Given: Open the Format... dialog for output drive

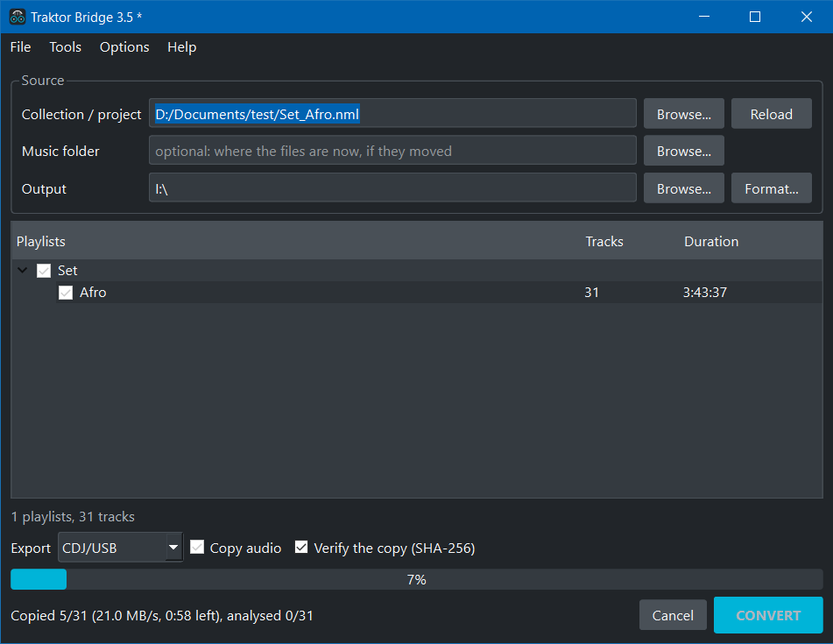Looking at the screenshot, I should pos(772,188).
